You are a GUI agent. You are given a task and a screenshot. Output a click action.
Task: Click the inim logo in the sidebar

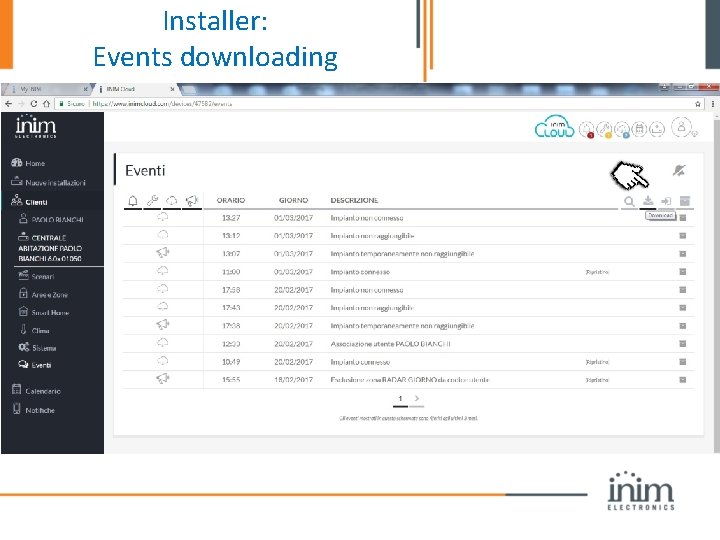36,126
